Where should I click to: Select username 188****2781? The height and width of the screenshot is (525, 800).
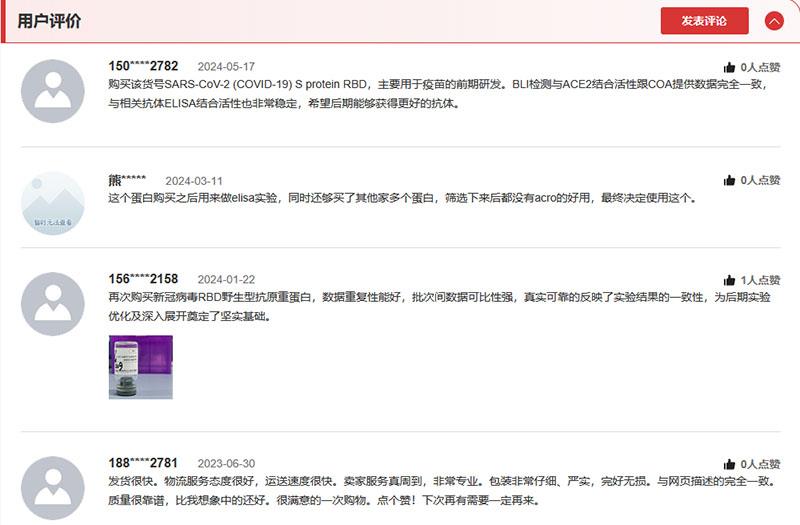coord(143,463)
